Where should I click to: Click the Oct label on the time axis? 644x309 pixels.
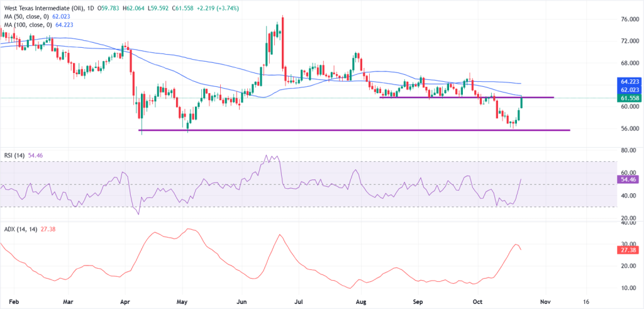click(479, 301)
